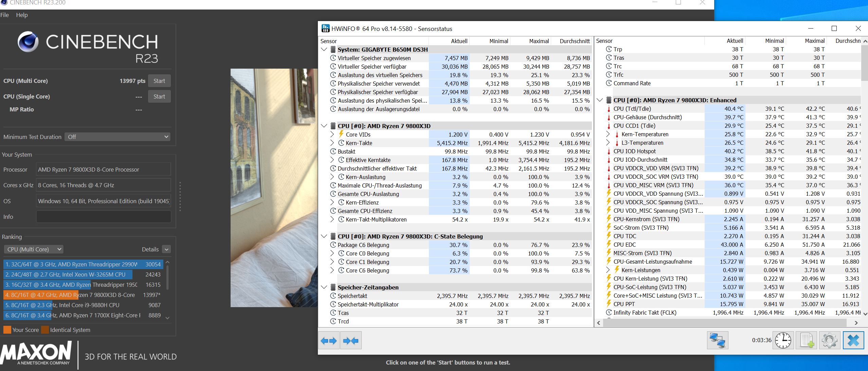Click the expand-columns double arrow icon in HWiNFO
Screen dimensions: 868x371
(x=329, y=340)
